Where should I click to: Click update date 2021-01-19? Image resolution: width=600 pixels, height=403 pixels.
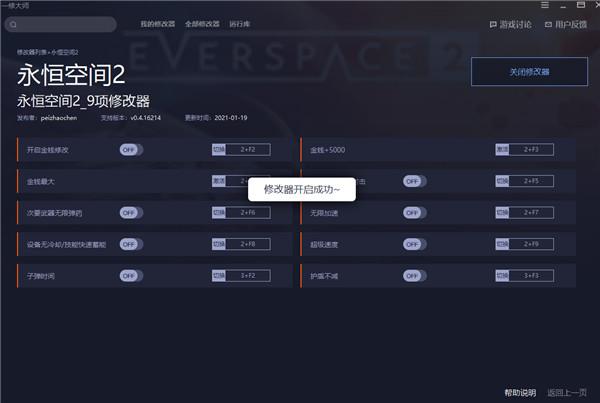[231, 118]
